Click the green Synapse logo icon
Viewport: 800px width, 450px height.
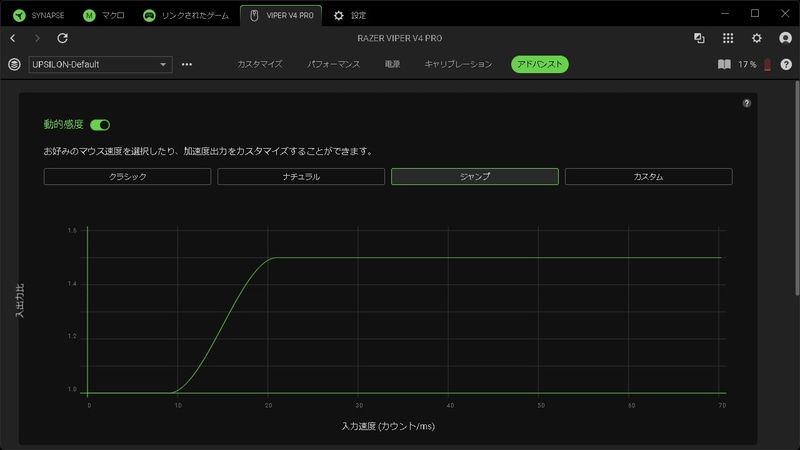pyautogui.click(x=19, y=15)
